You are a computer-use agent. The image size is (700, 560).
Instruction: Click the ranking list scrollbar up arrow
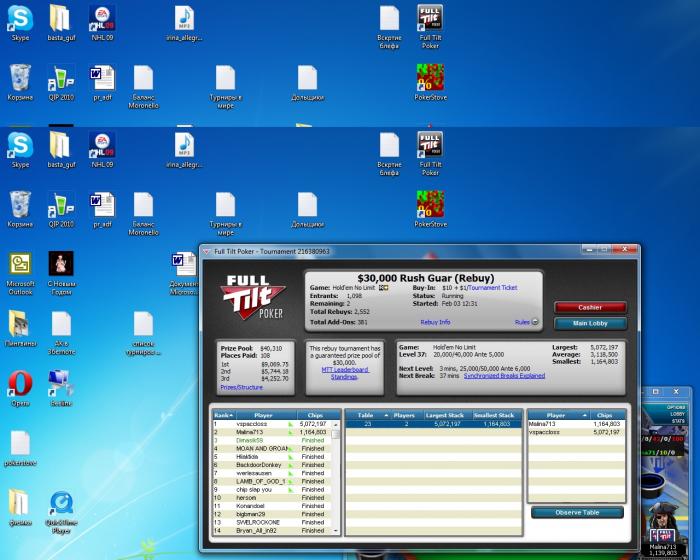coord(336,424)
